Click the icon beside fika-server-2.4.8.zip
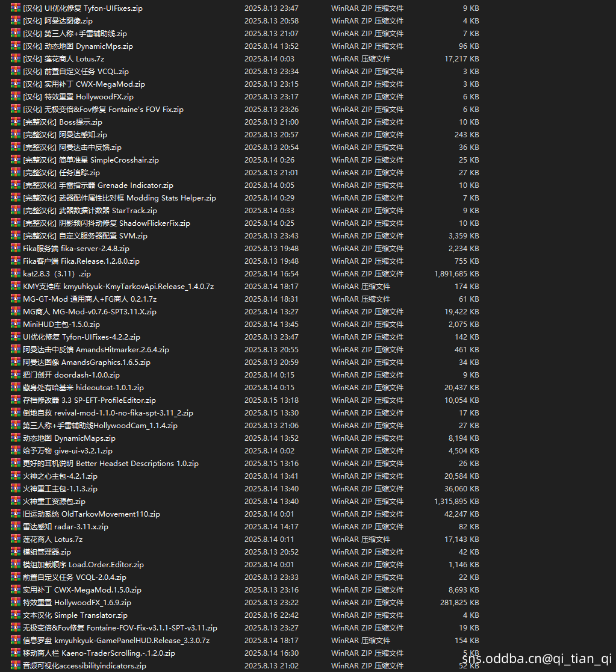This screenshot has height=672, width=616. (x=16, y=248)
